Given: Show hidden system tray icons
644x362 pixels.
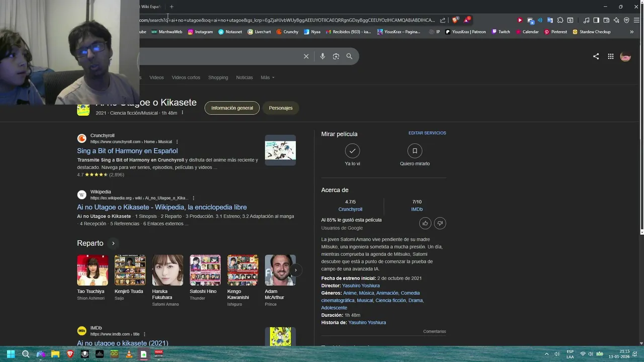Looking at the screenshot, I should pos(546,354).
